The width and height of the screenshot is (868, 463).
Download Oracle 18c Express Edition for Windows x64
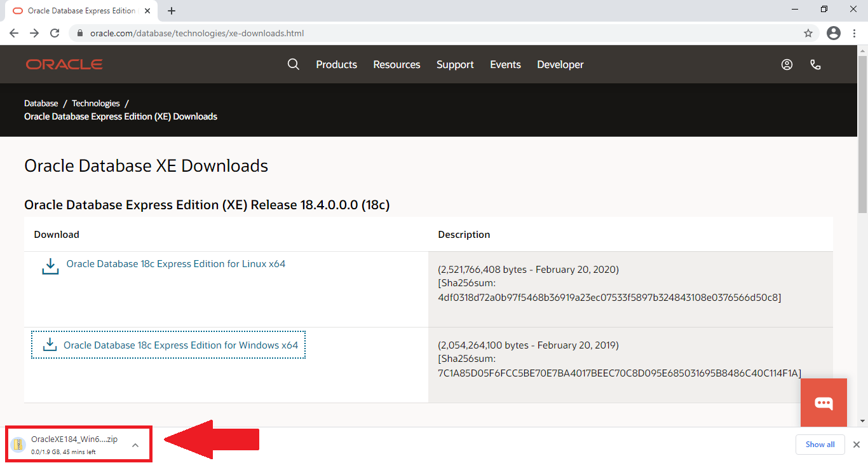180,345
